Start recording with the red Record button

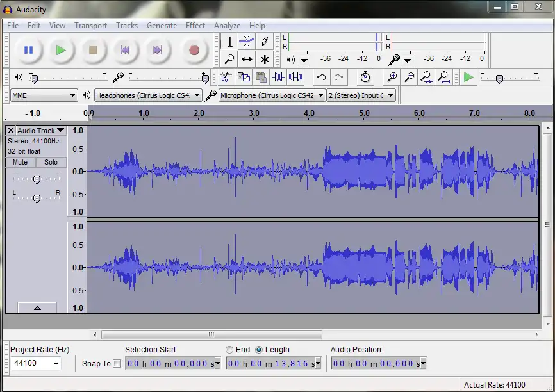click(194, 50)
